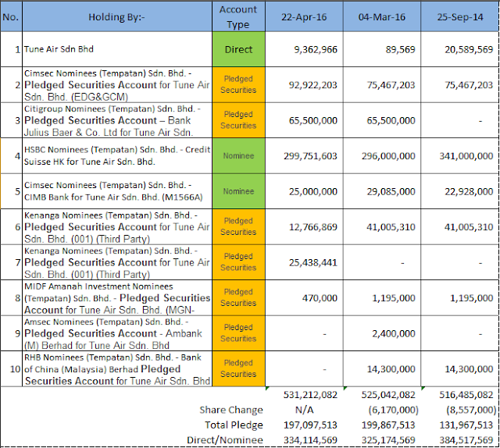Click the N/A share change cell
The width and height of the screenshot is (500, 448).
[x=304, y=410]
